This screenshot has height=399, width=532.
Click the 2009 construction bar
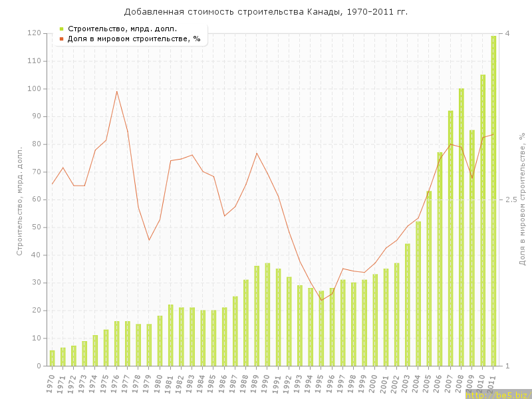(471, 247)
